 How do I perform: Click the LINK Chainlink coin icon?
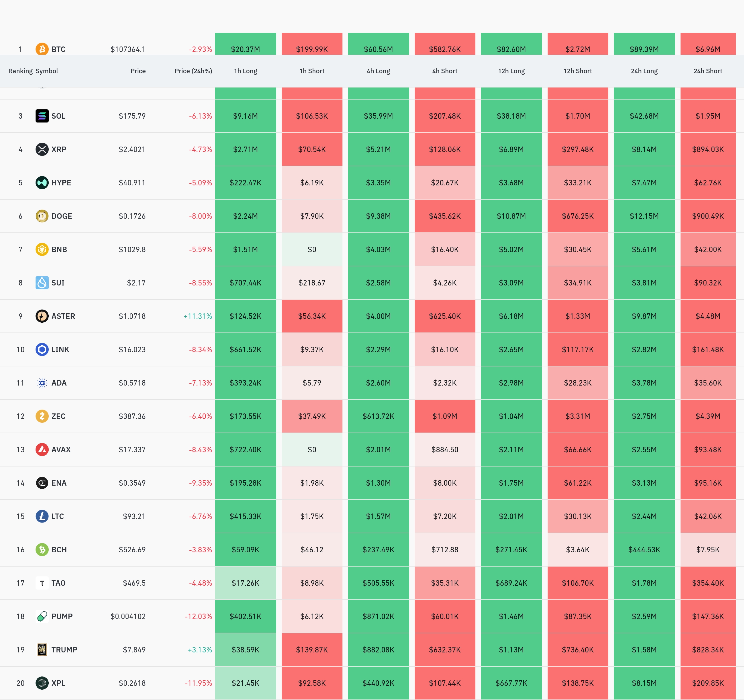[42, 349]
